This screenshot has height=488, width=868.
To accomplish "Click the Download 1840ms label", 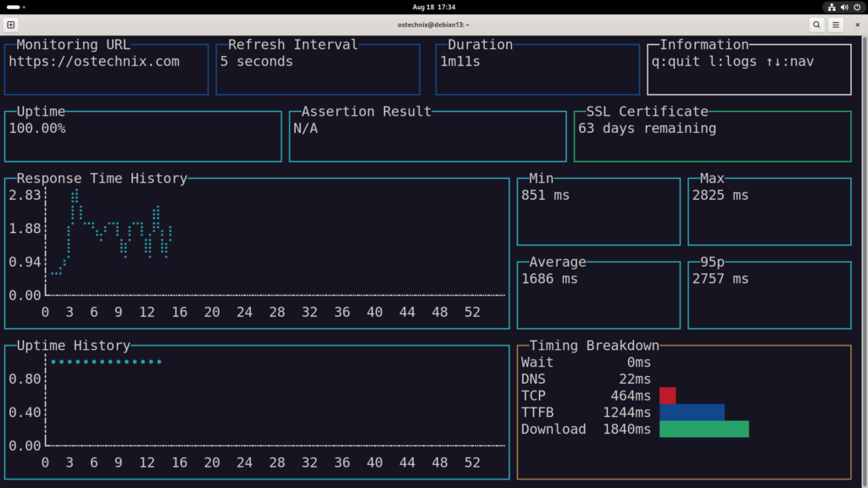I will 586,429.
